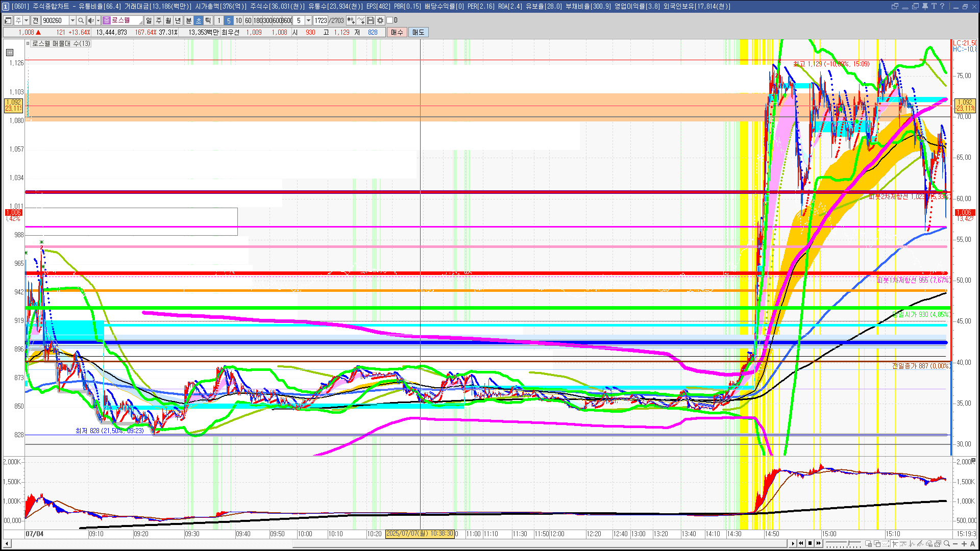Click the save chart floppy icon

(x=371, y=20)
